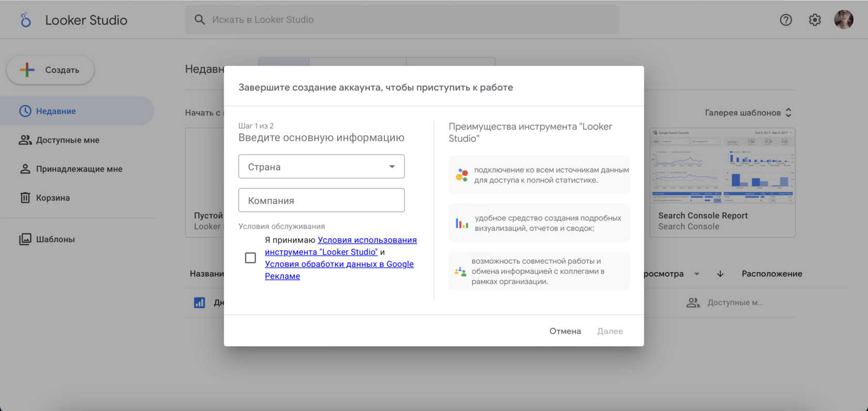Click the Далее button
Screen dimensions: 868x411
[610, 331]
